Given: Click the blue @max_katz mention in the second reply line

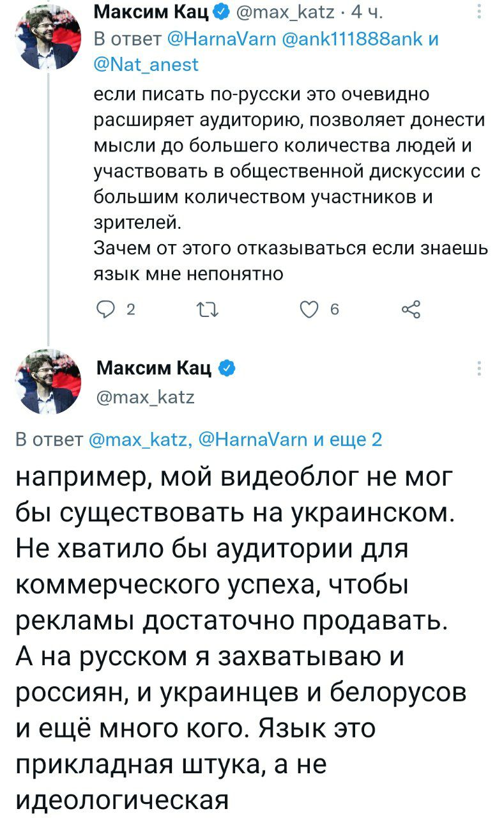Looking at the screenshot, I should [x=137, y=439].
